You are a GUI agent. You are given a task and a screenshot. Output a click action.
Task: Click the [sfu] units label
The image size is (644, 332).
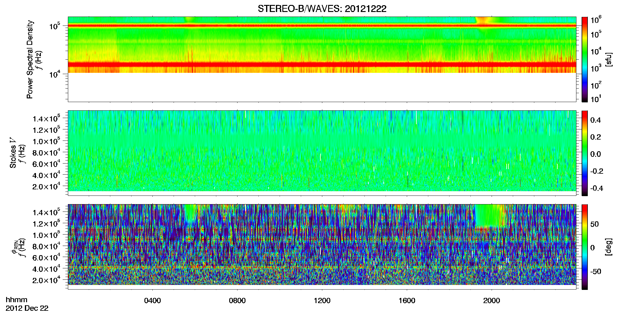[x=608, y=59]
